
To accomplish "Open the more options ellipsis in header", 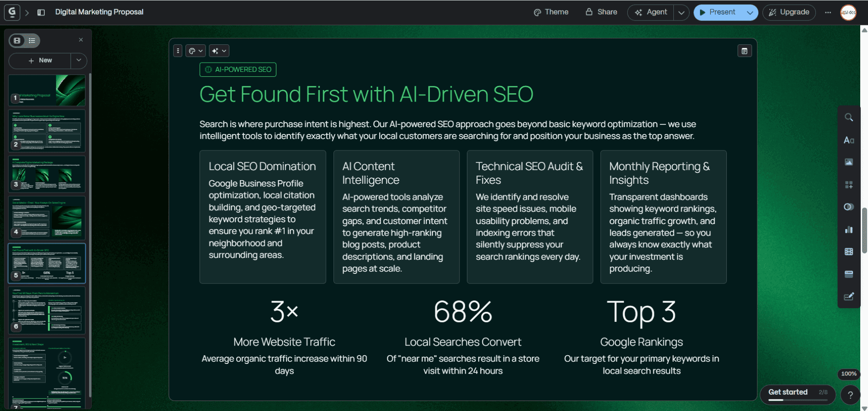I will click(x=828, y=12).
